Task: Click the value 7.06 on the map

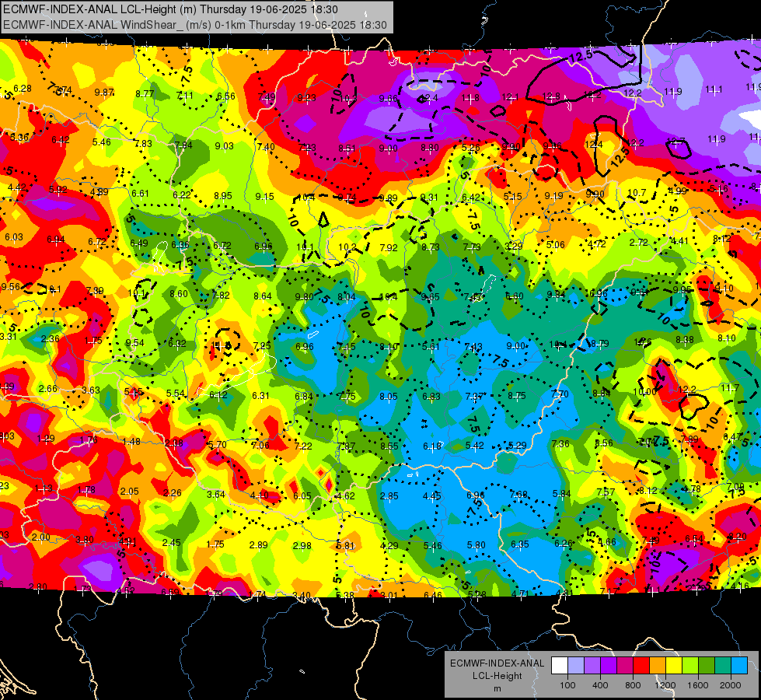Action: click(x=260, y=446)
